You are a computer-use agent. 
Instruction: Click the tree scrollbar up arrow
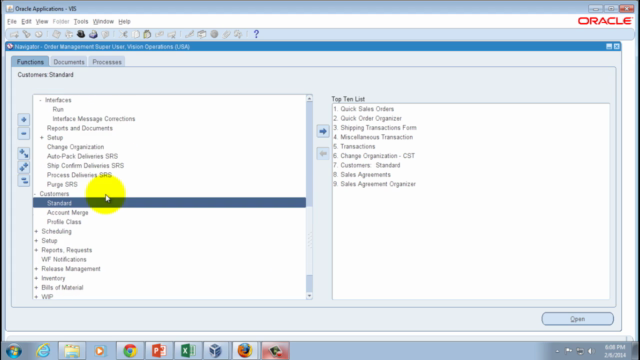[309, 98]
